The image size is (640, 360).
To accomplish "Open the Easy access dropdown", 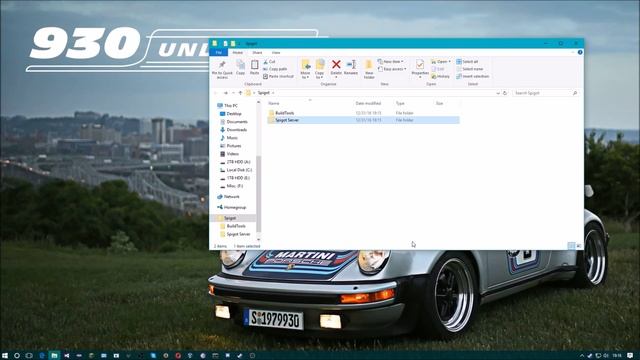I will pyautogui.click(x=392, y=69).
